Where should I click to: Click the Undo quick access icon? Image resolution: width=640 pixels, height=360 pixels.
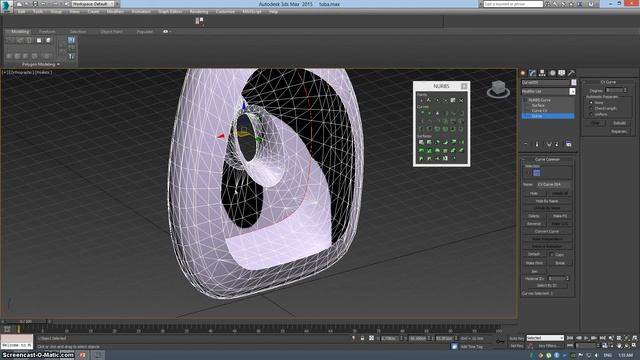(x=43, y=4)
